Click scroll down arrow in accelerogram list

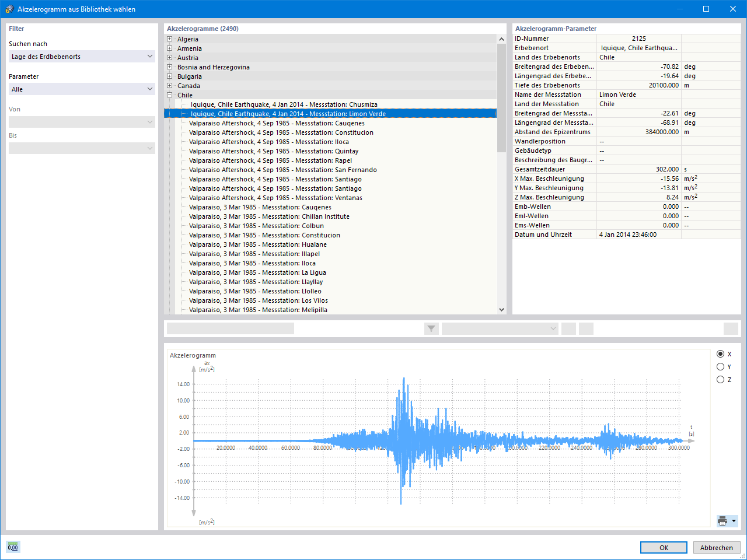click(501, 310)
